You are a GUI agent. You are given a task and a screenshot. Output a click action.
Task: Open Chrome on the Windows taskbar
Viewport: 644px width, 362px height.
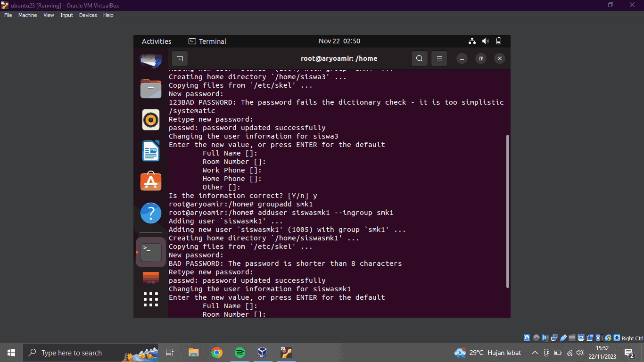[217, 353]
